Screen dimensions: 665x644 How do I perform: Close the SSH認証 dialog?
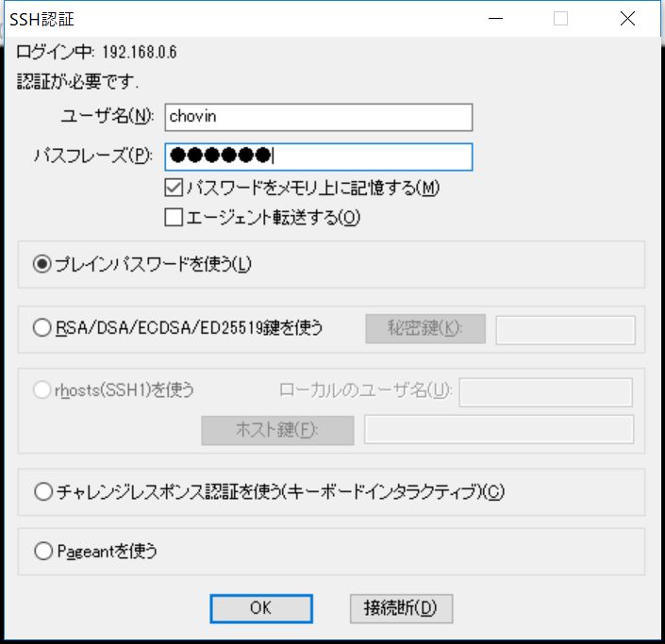(627, 19)
